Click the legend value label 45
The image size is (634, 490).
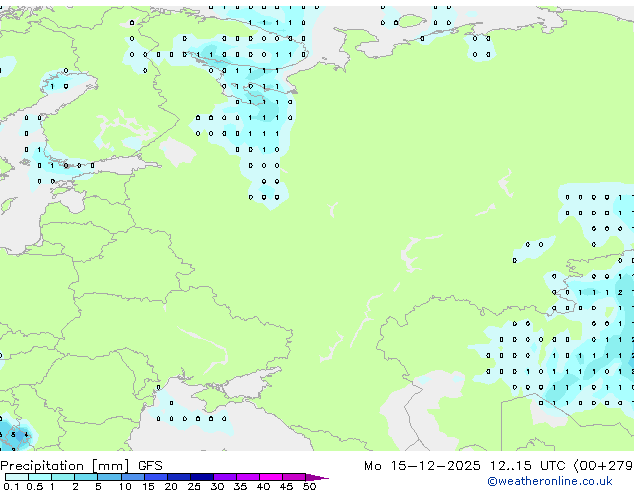(x=286, y=486)
